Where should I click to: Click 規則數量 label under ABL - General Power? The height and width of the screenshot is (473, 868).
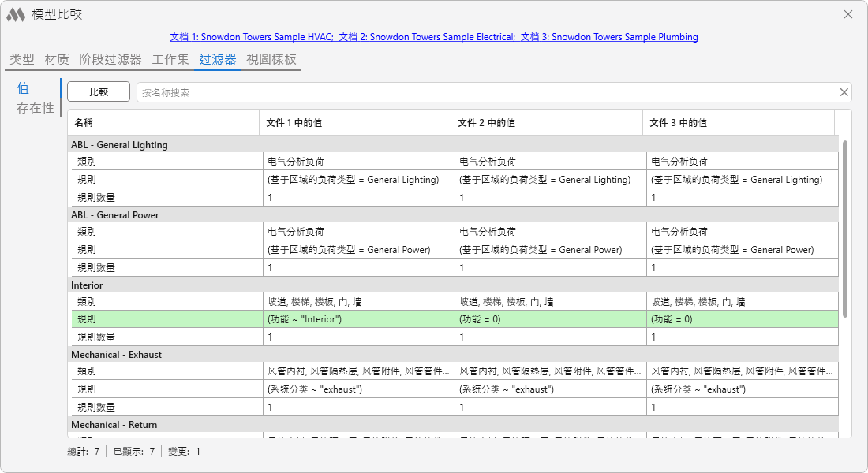[x=96, y=268]
